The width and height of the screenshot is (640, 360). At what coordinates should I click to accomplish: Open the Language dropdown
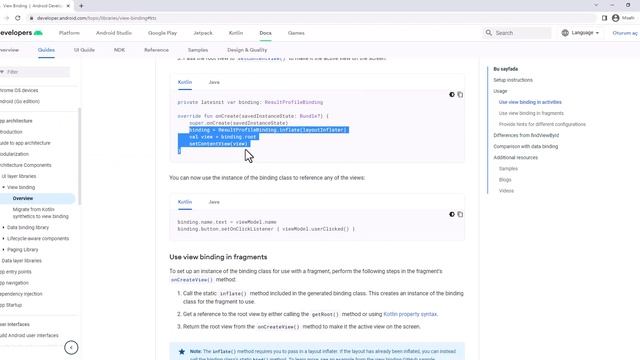pyautogui.click(x=580, y=33)
